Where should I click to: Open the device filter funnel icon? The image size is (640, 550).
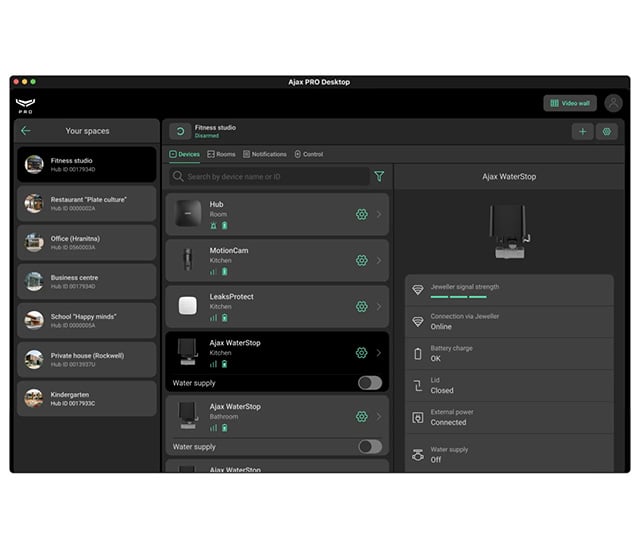tap(379, 176)
